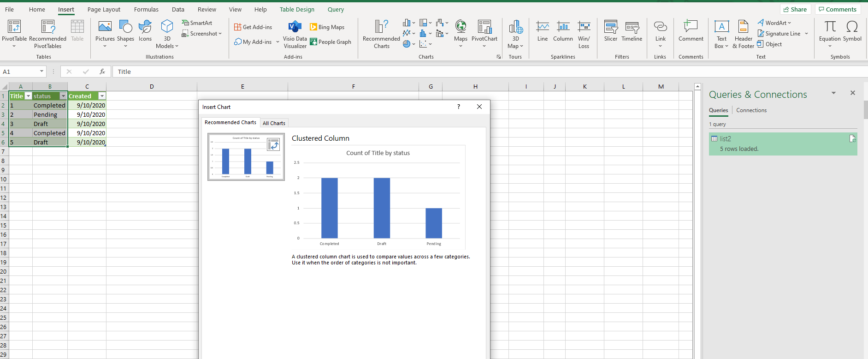Click the PivotTable icon

(14, 27)
